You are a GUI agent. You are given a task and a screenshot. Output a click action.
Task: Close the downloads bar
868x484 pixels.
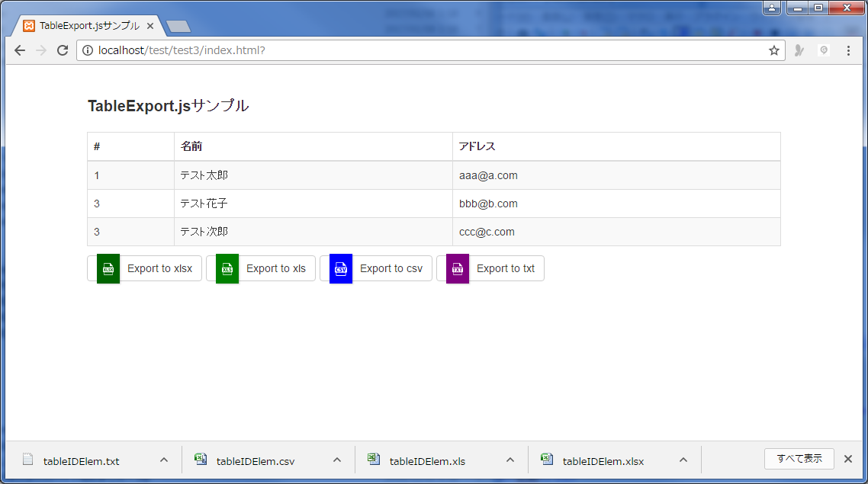click(x=848, y=459)
